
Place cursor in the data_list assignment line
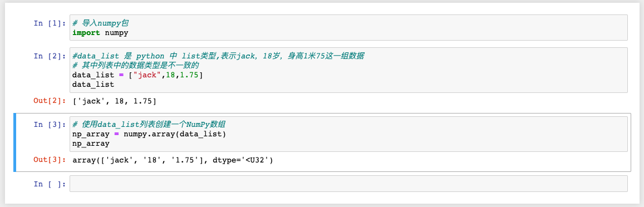point(137,75)
